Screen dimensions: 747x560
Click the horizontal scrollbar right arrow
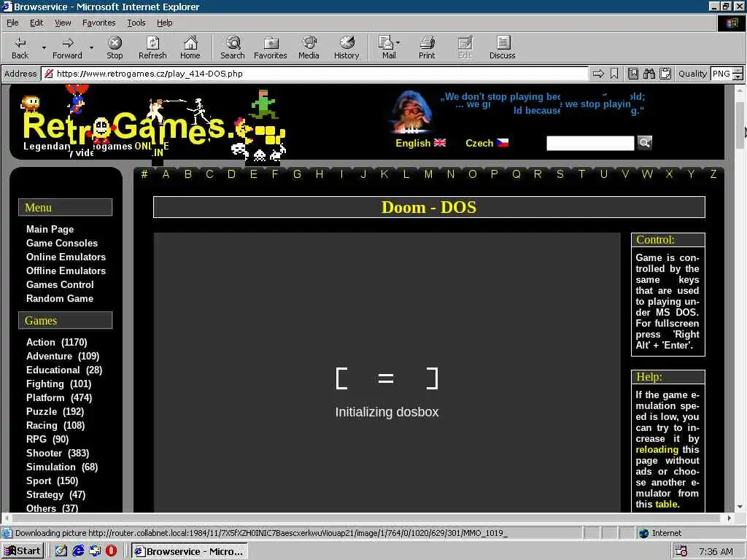(x=729, y=518)
